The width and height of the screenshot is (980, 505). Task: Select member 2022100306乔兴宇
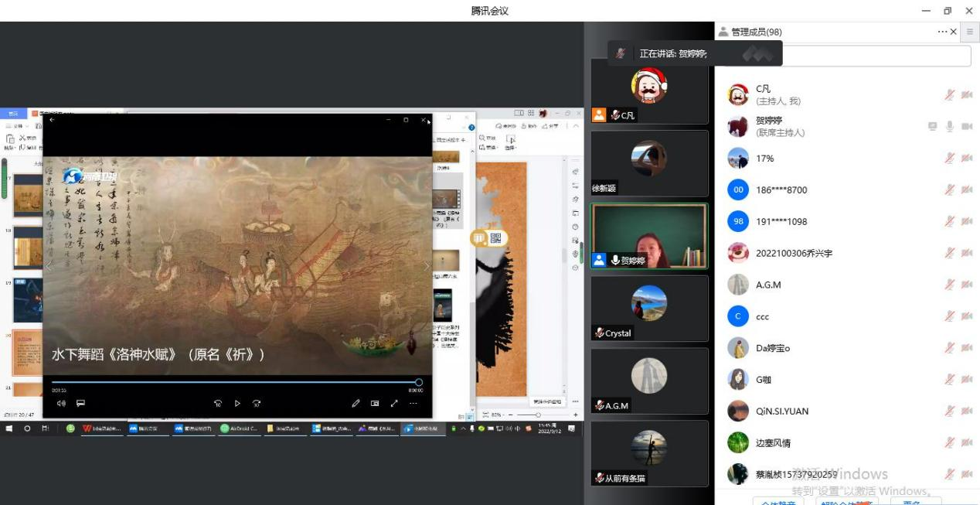848,253
